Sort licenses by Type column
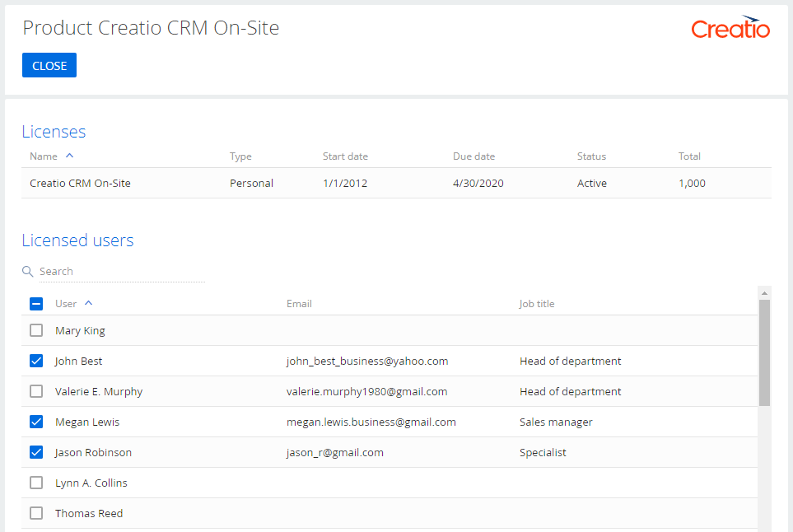The height and width of the screenshot is (532, 793). (x=240, y=156)
